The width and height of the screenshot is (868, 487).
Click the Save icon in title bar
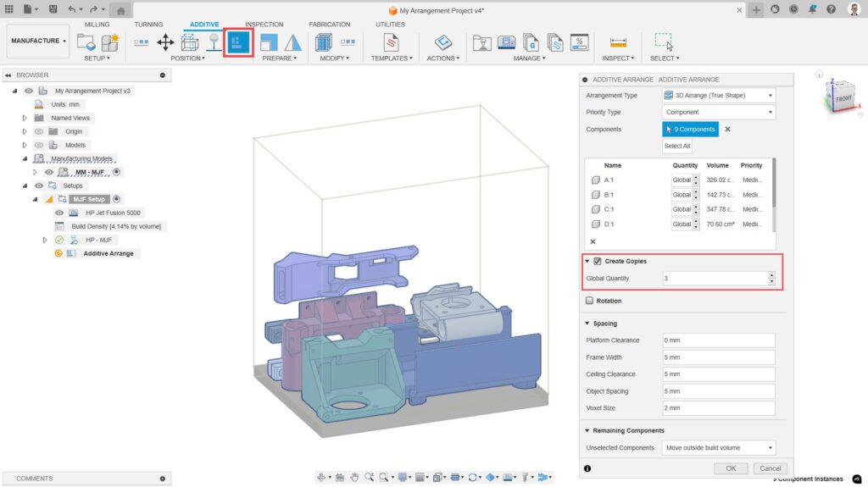click(x=53, y=9)
